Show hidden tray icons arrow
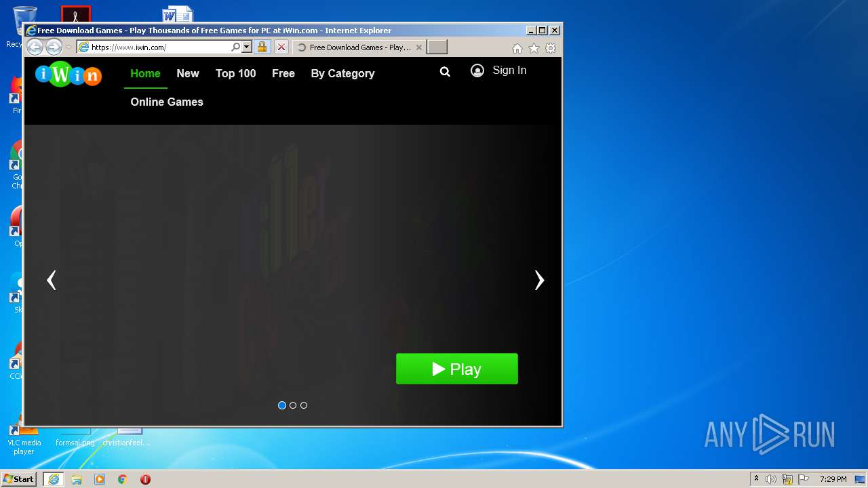 756,479
